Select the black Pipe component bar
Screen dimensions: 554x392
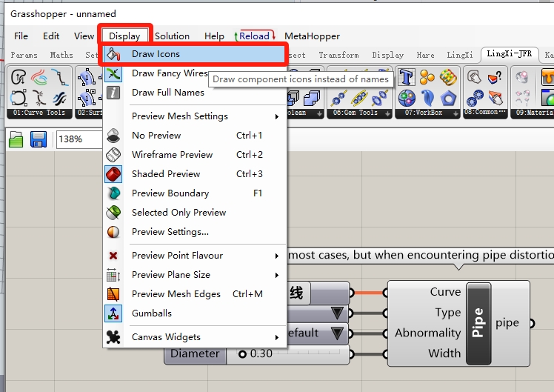coord(478,323)
